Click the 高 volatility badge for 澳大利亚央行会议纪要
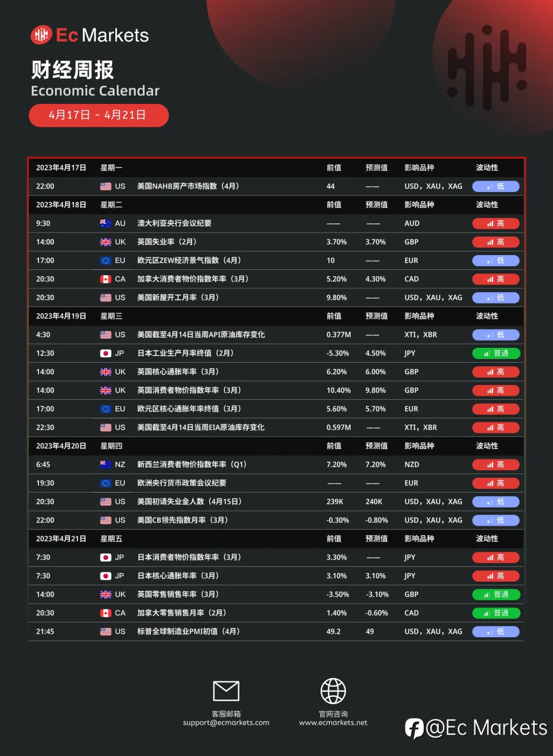Image resolution: width=553 pixels, height=756 pixels. pos(496,224)
